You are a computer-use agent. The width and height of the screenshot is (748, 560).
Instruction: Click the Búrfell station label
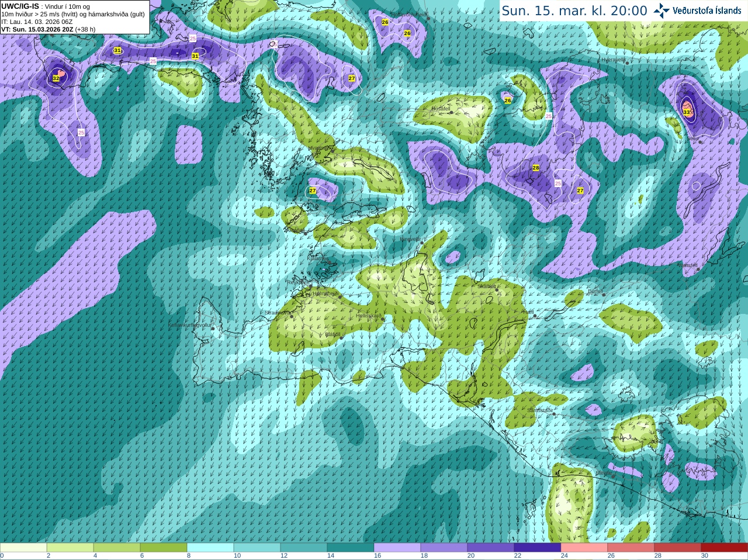click(595, 291)
